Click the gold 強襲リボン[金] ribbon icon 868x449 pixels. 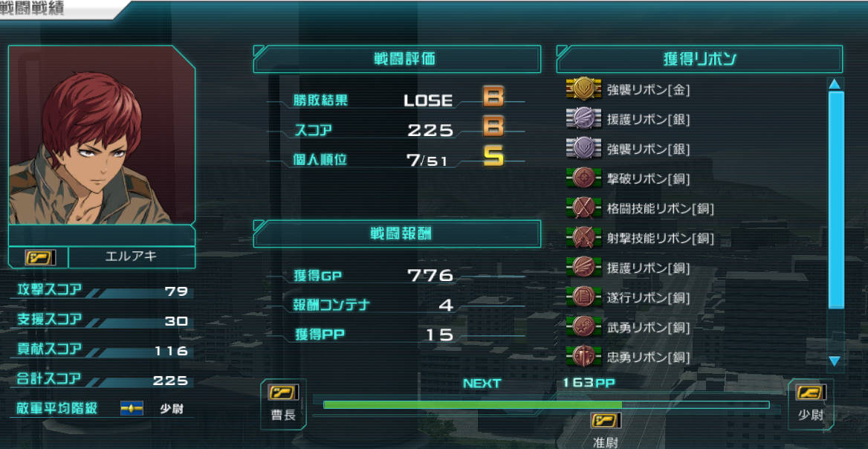click(x=583, y=88)
